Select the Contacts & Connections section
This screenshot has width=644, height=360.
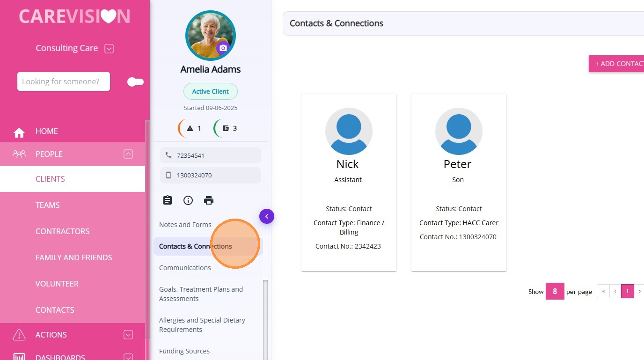208,246
